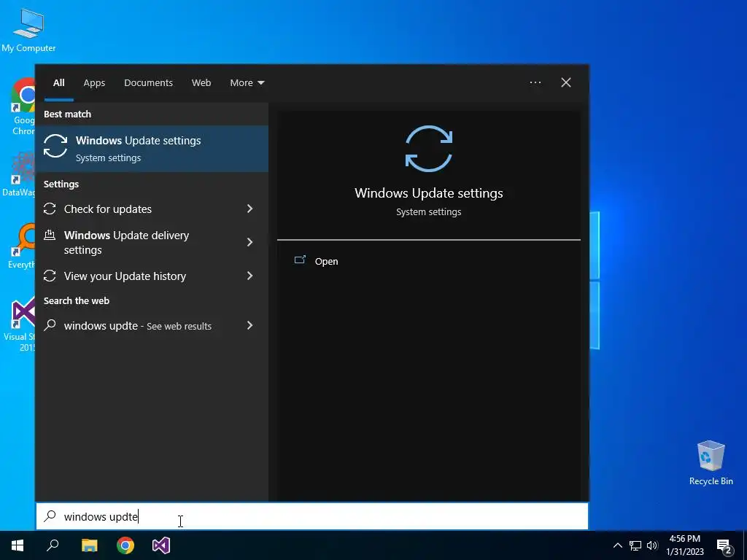Expand Check for updates arrow

point(249,209)
